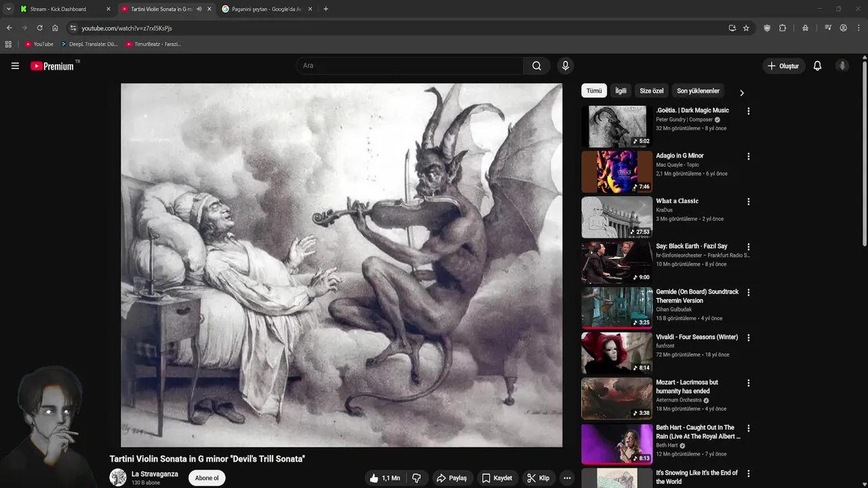
Task: Open the YouTube guide hamburger menu
Action: click(15, 66)
